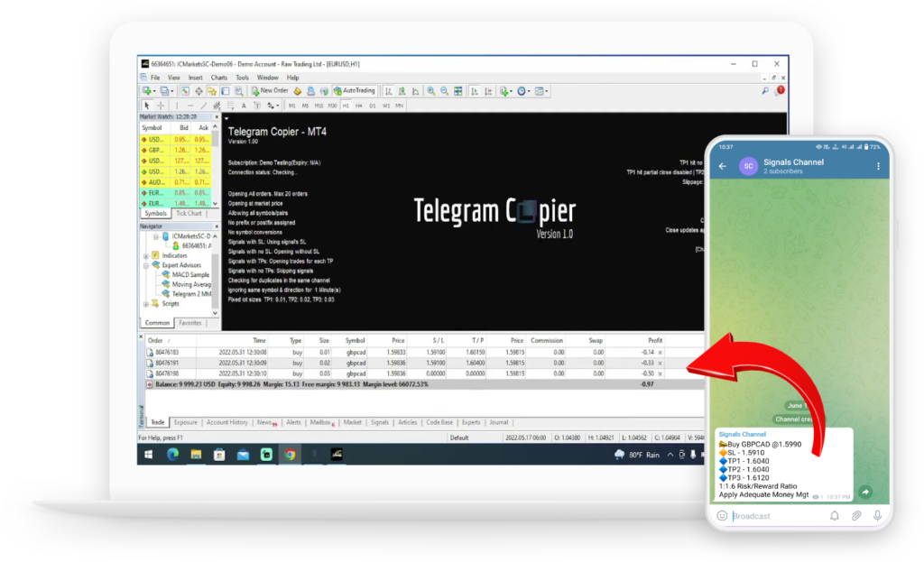This screenshot has height=562, width=924.
Task: Click the Telegram back arrow
Action: 722,166
